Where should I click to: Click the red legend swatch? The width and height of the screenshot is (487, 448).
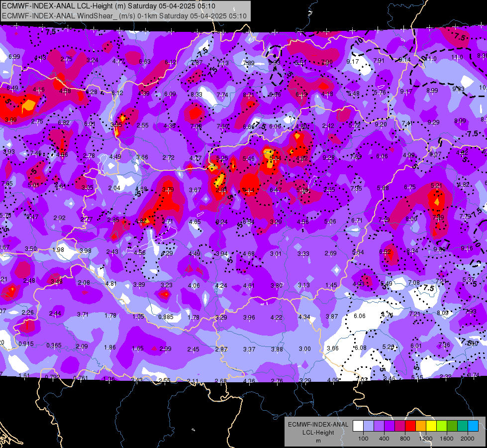pyautogui.click(x=410, y=426)
